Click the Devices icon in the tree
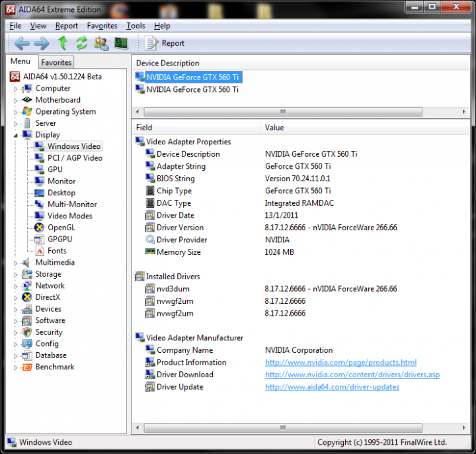This screenshot has width=476, height=454. click(x=27, y=309)
